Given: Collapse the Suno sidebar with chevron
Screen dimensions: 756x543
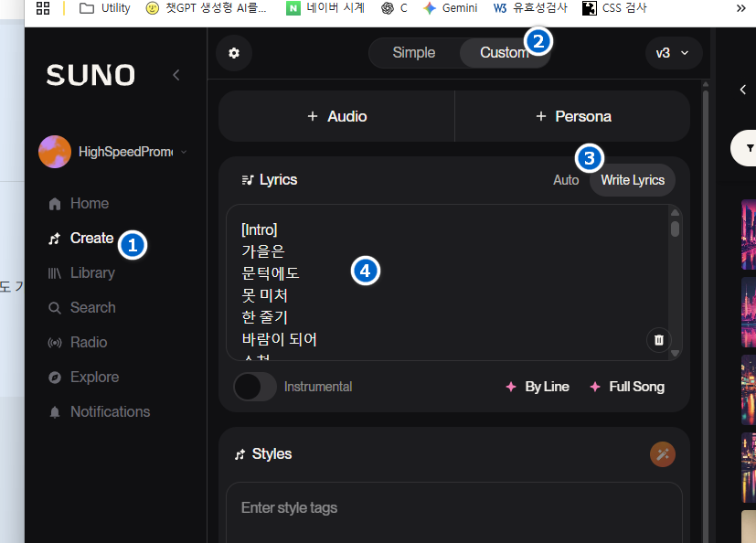Looking at the screenshot, I should 176,75.
